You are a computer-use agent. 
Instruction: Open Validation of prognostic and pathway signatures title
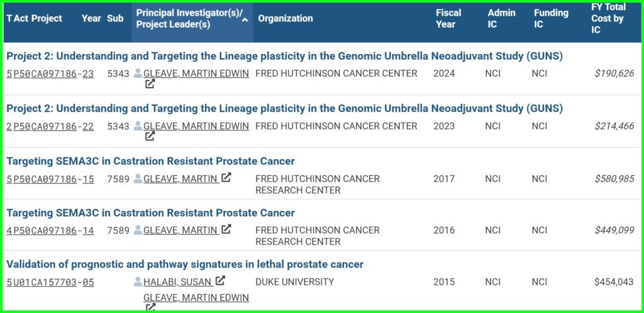click(185, 265)
